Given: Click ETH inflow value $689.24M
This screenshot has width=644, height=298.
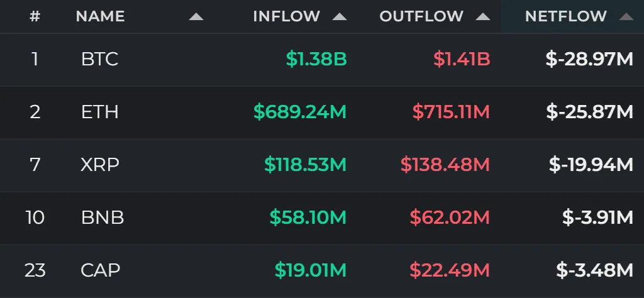Looking at the screenshot, I should tap(300, 112).
